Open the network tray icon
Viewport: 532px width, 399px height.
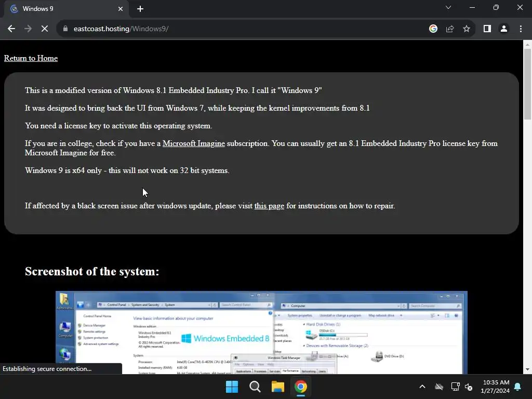455,387
